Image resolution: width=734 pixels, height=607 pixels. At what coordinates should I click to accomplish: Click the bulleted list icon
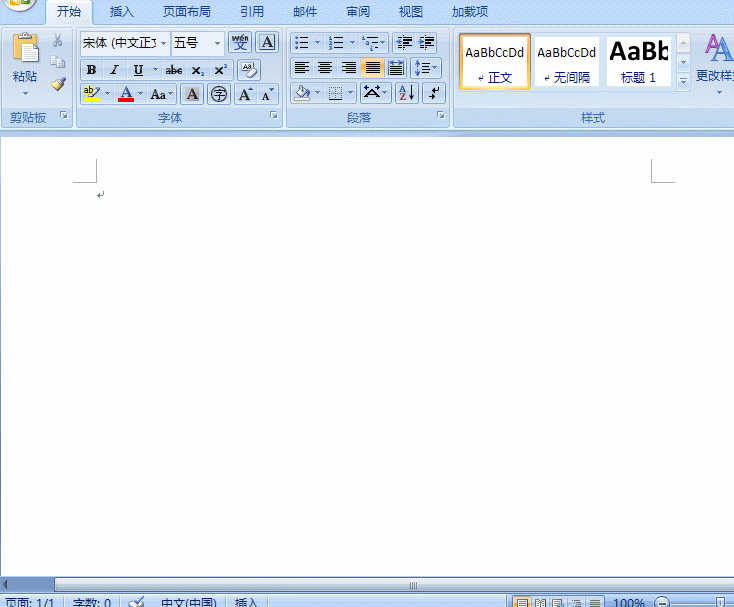(301, 43)
